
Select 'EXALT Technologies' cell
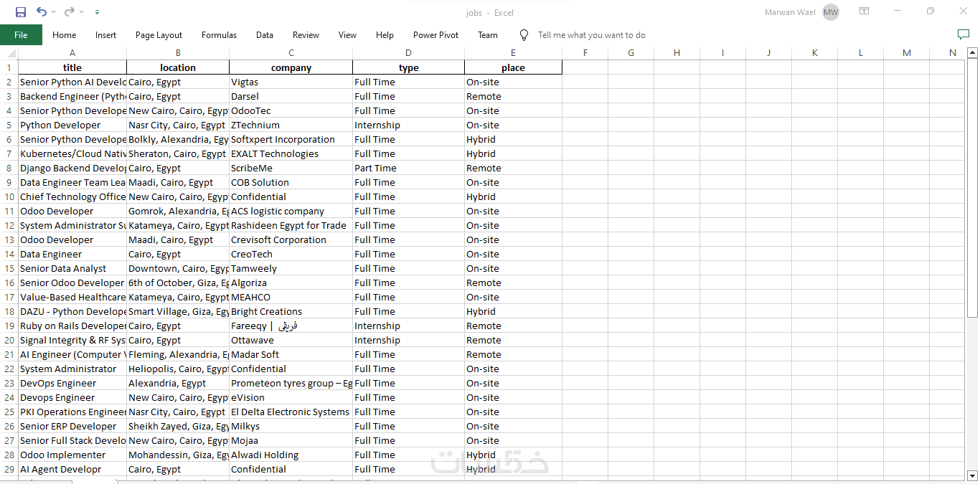coord(291,153)
